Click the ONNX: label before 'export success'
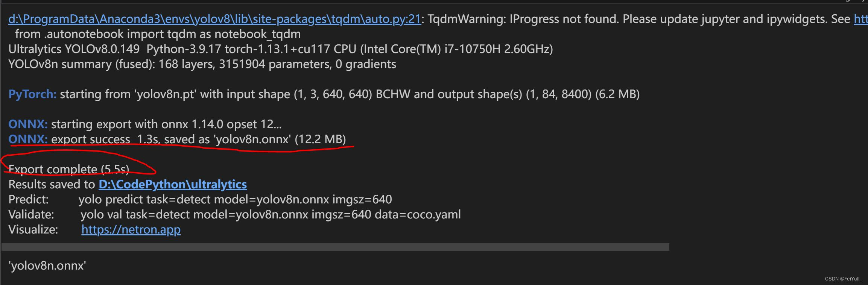The width and height of the screenshot is (868, 285). pyautogui.click(x=28, y=139)
